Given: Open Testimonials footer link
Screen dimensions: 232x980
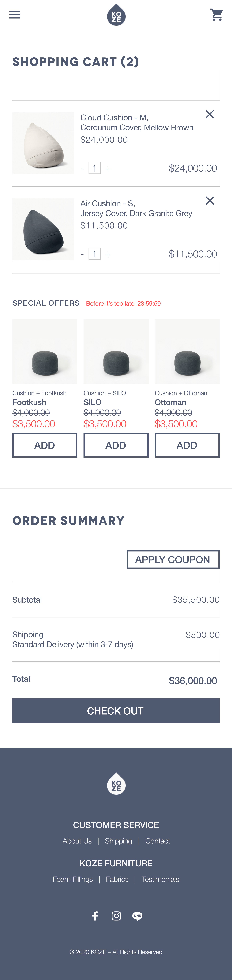Looking at the screenshot, I should point(160,879).
